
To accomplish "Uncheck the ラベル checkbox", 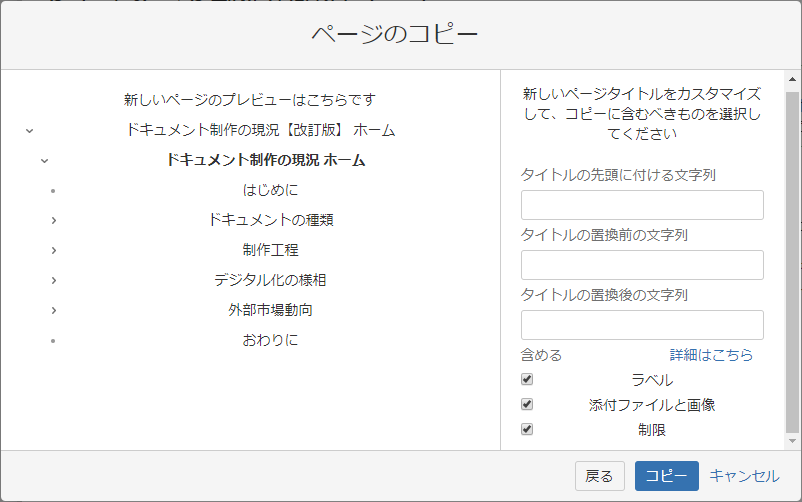I will point(527,380).
